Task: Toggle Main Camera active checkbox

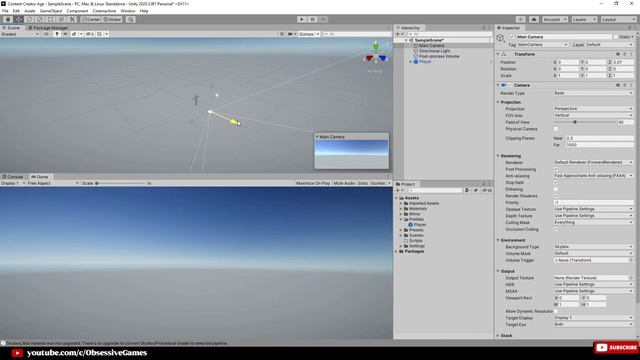Action: point(512,37)
